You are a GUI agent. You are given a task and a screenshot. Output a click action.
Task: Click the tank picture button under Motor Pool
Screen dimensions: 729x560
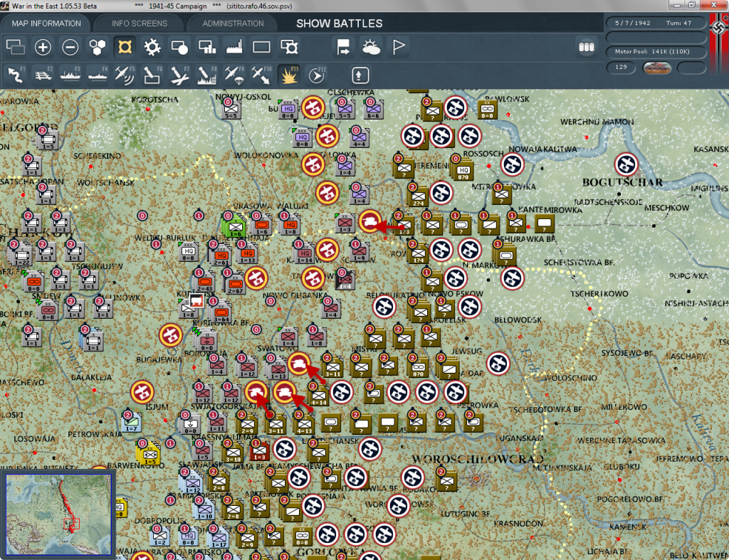(x=656, y=68)
